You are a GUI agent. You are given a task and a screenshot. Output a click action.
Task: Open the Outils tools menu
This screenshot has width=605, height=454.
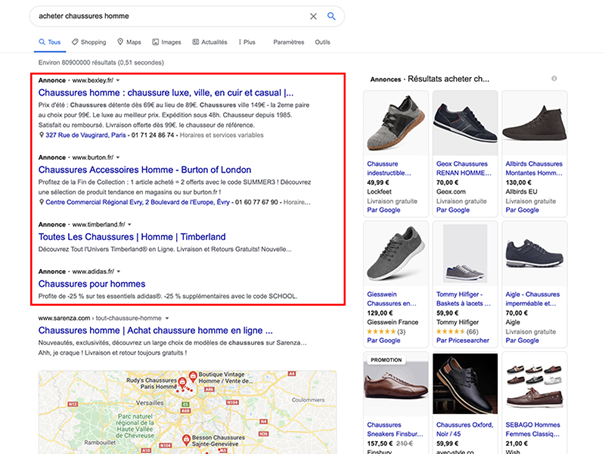tap(322, 43)
